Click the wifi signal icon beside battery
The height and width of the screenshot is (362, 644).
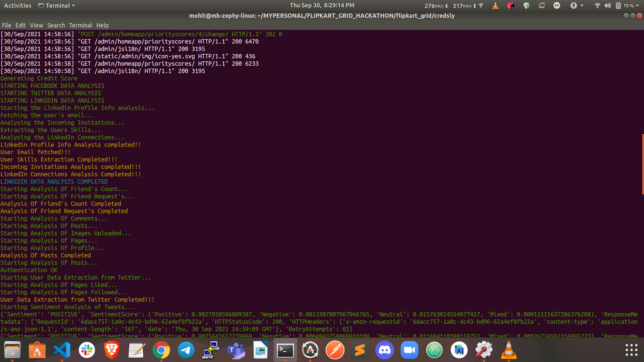(597, 5)
